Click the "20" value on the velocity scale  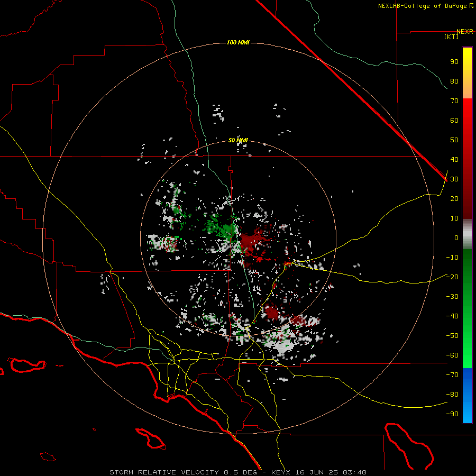tap(454, 198)
